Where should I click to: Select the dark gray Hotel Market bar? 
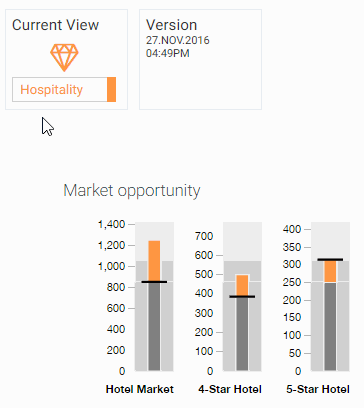point(154,327)
